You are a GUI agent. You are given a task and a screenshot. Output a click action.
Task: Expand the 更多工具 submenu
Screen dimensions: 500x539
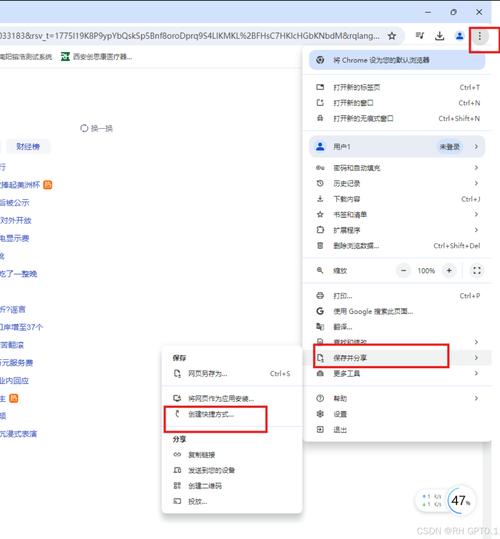[397, 373]
